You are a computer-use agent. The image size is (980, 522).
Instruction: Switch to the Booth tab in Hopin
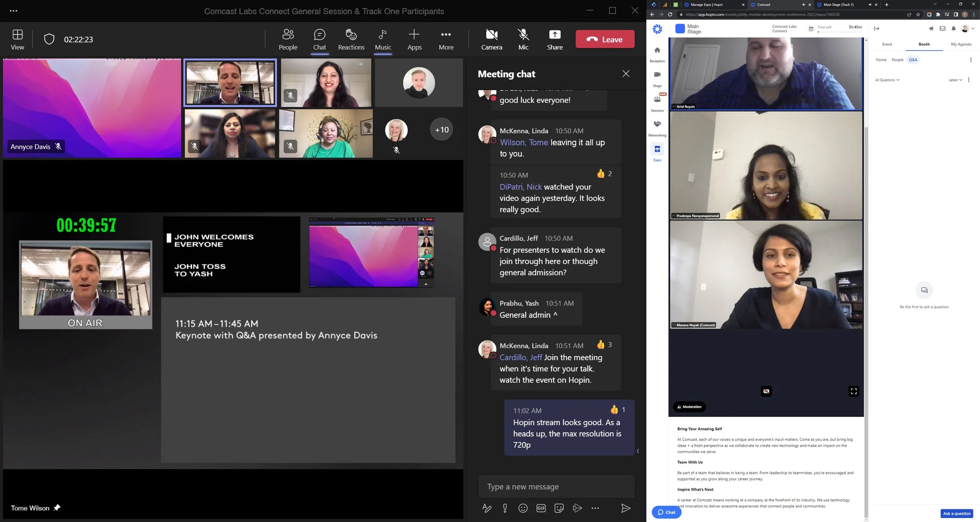924,44
